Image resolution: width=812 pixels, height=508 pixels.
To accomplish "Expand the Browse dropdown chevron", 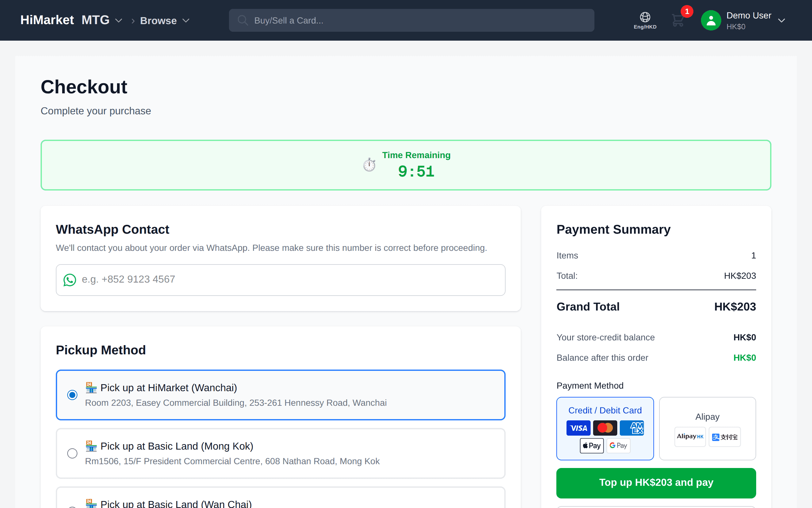I will point(186,21).
